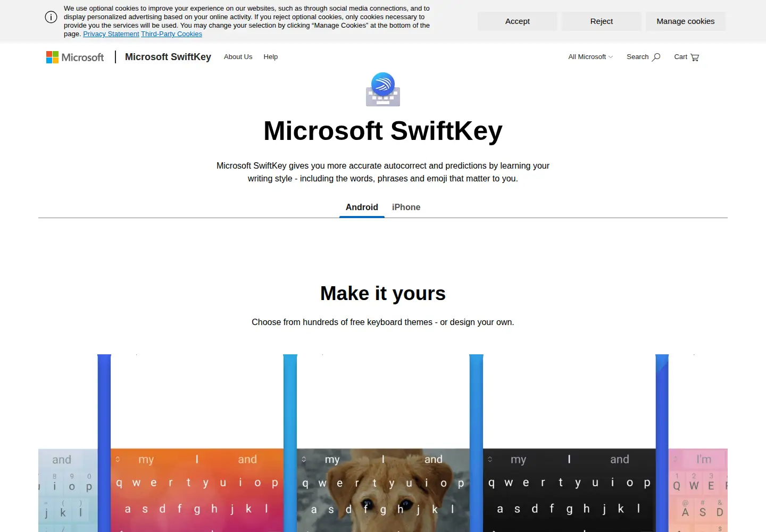Click the 'Make it yours' heading
This screenshot has height=532, width=766.
pos(383,294)
